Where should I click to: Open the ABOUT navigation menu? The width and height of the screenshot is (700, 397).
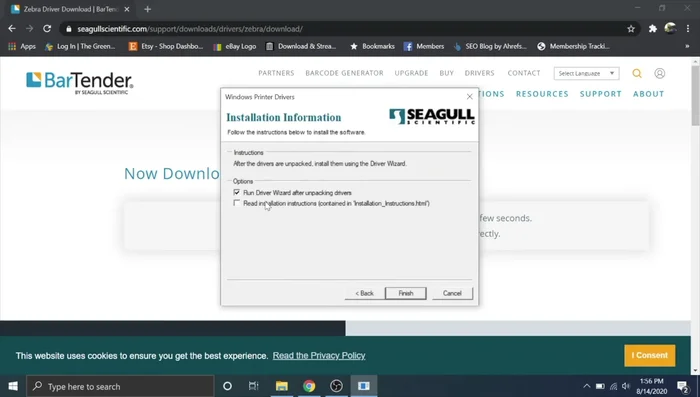click(648, 94)
